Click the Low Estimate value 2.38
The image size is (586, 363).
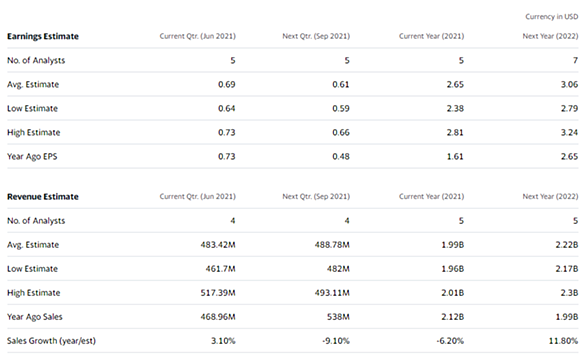click(455, 108)
